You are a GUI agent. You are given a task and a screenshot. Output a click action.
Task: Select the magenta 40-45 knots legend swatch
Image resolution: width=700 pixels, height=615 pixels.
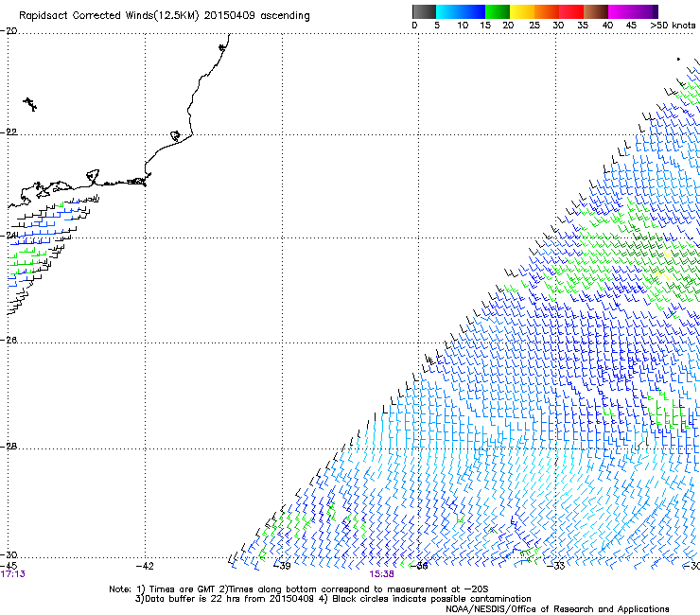[621, 11]
